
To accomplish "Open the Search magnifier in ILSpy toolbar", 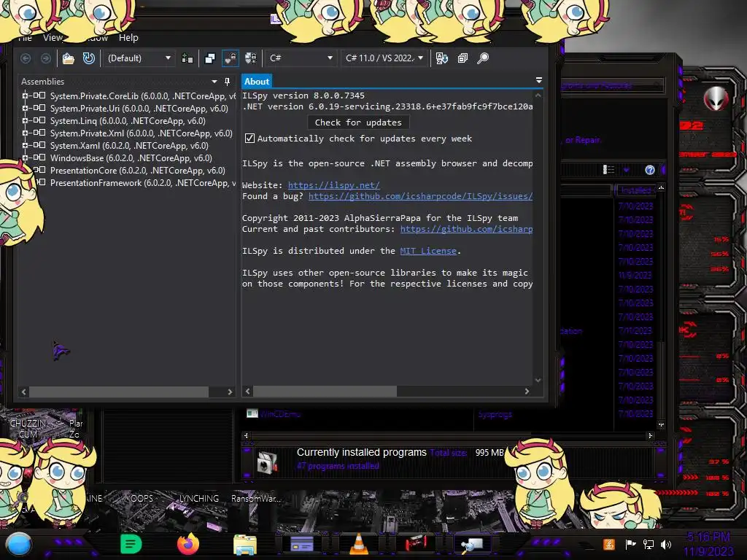I will (483, 58).
